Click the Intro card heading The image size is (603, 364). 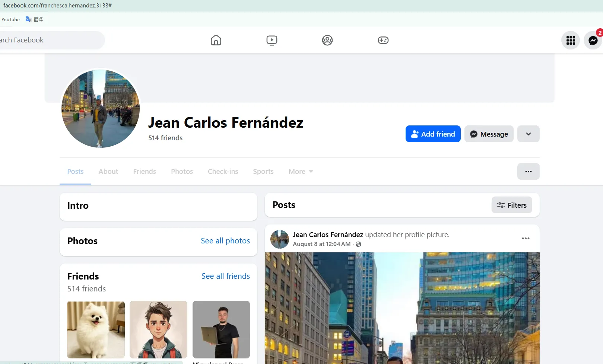coord(78,206)
